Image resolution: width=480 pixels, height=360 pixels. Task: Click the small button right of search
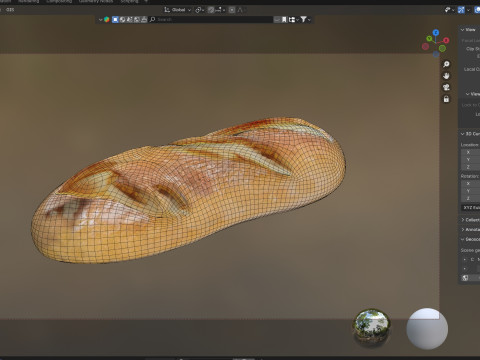pyautogui.click(x=277, y=20)
